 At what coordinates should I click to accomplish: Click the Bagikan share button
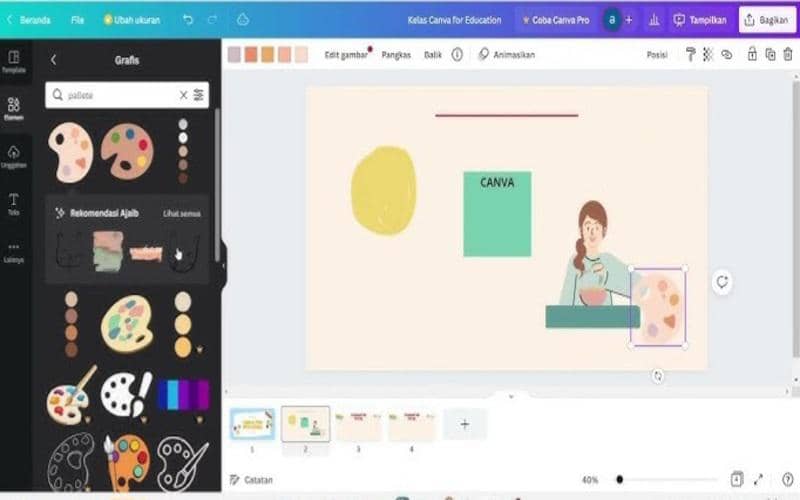click(767, 20)
